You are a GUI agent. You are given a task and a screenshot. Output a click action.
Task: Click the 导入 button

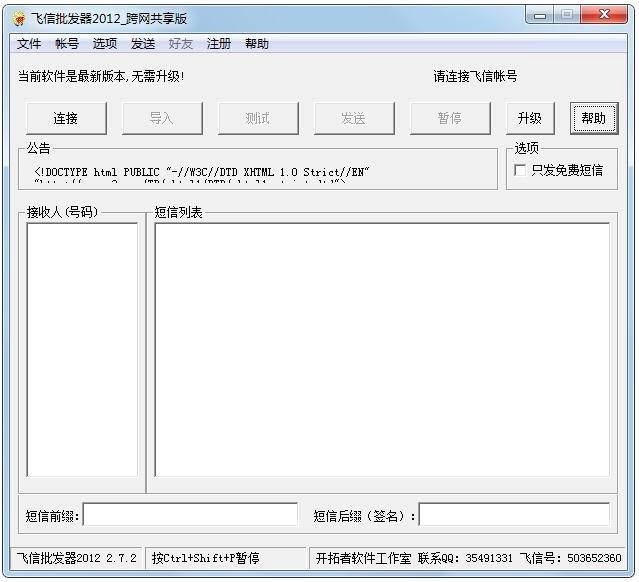pyautogui.click(x=162, y=118)
